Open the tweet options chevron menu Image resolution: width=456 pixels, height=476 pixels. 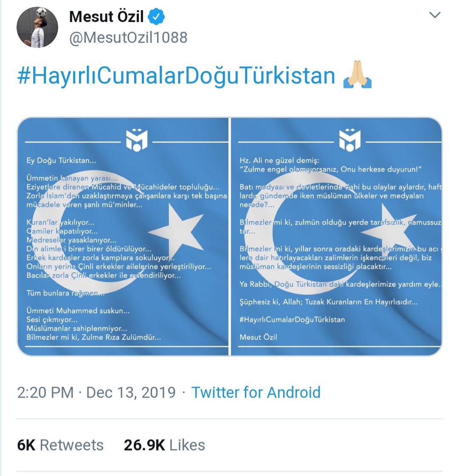tap(435, 16)
